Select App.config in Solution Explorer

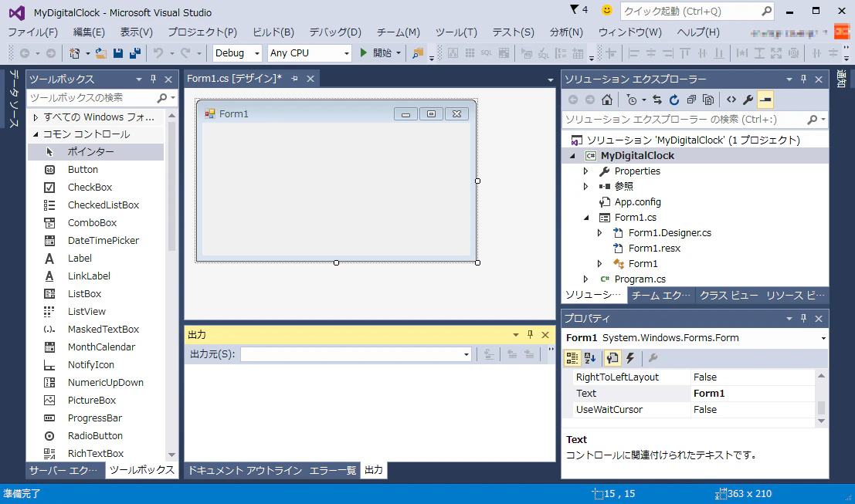coord(637,202)
